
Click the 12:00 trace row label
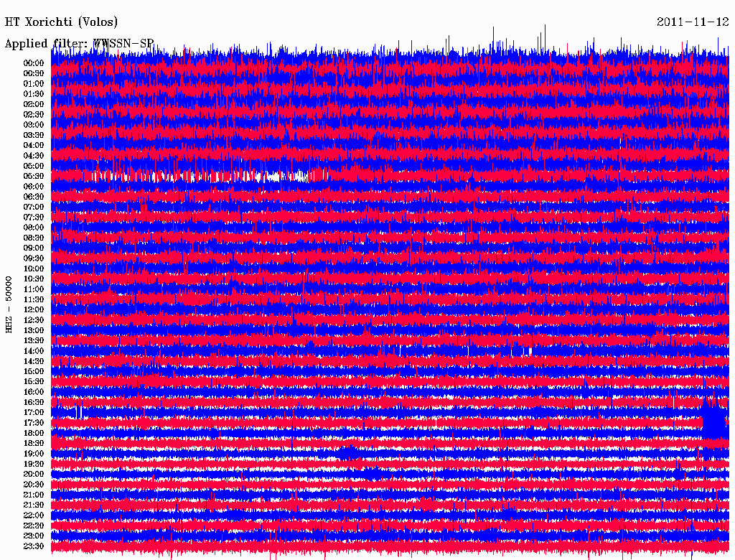pos(34,309)
